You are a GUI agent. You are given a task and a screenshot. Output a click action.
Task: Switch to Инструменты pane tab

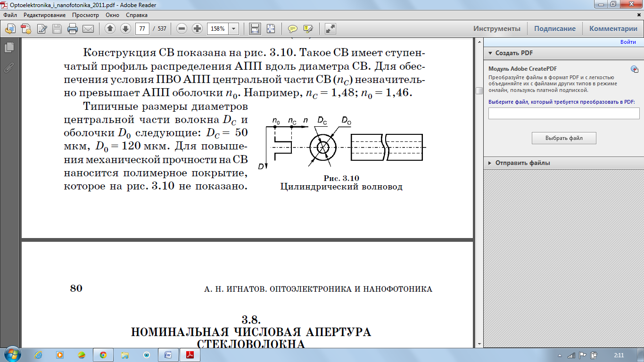point(497,29)
